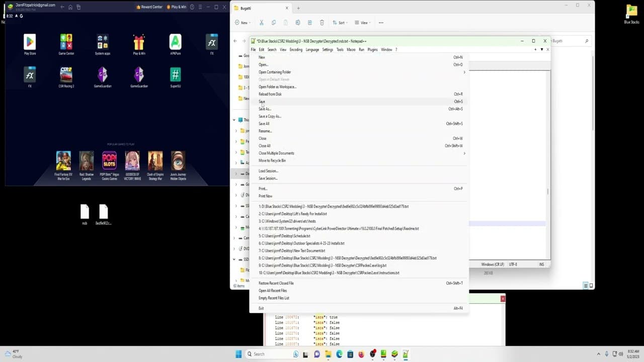Select Save All in File menu
This screenshot has height=362, width=644.
click(359, 124)
